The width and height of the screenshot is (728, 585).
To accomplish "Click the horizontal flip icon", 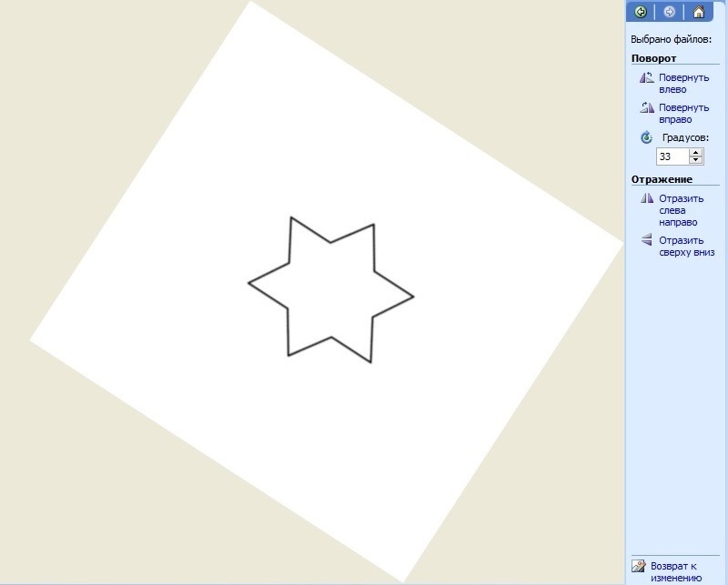I will [x=647, y=198].
